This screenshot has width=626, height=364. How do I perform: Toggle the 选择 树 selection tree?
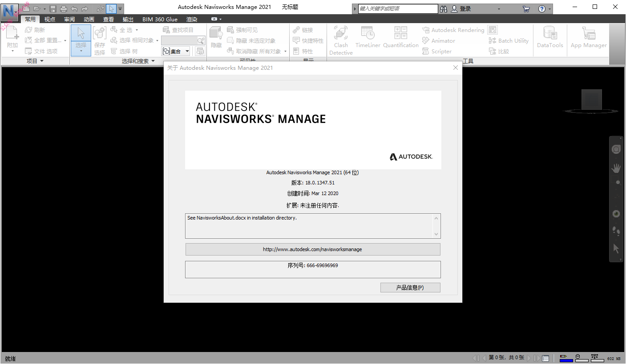click(124, 51)
